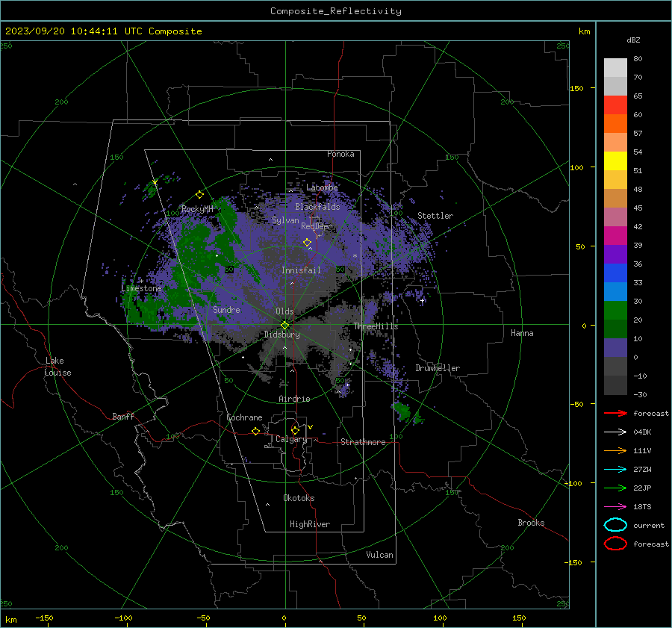Viewport: 672px width, 628px height.
Task: Click the magenta 18TS arrow legend icon
Action: [x=615, y=507]
